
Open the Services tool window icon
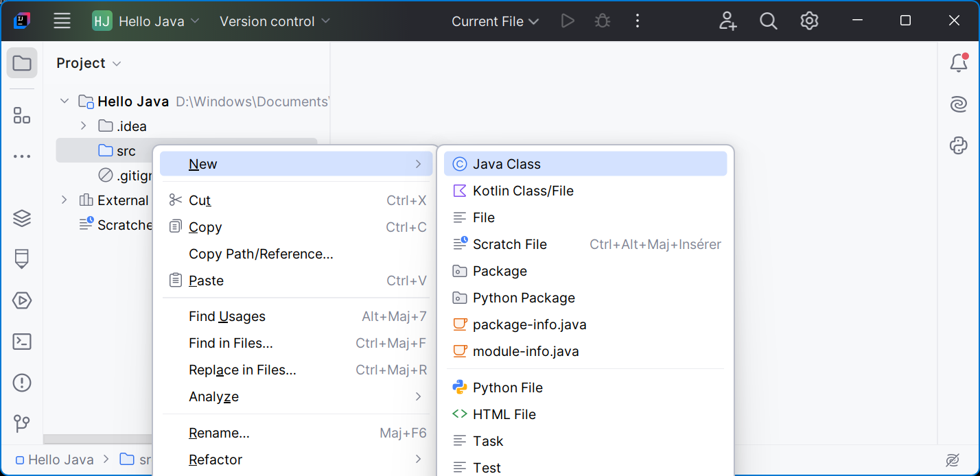22,301
